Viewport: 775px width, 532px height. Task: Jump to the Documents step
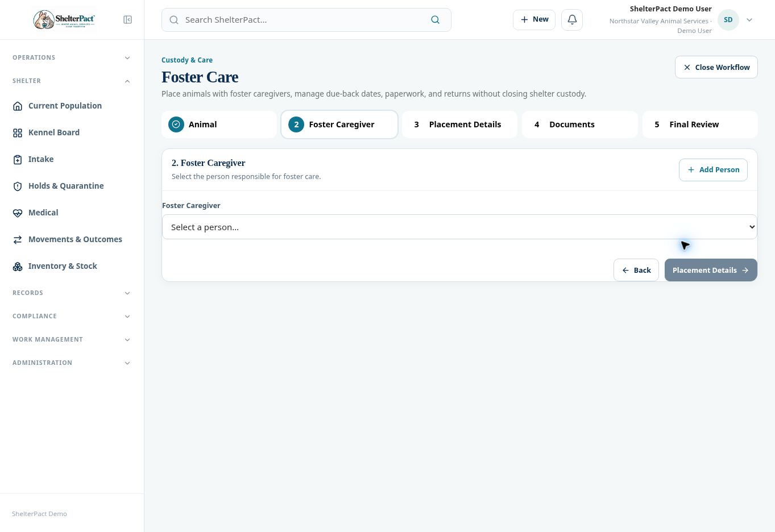click(580, 124)
